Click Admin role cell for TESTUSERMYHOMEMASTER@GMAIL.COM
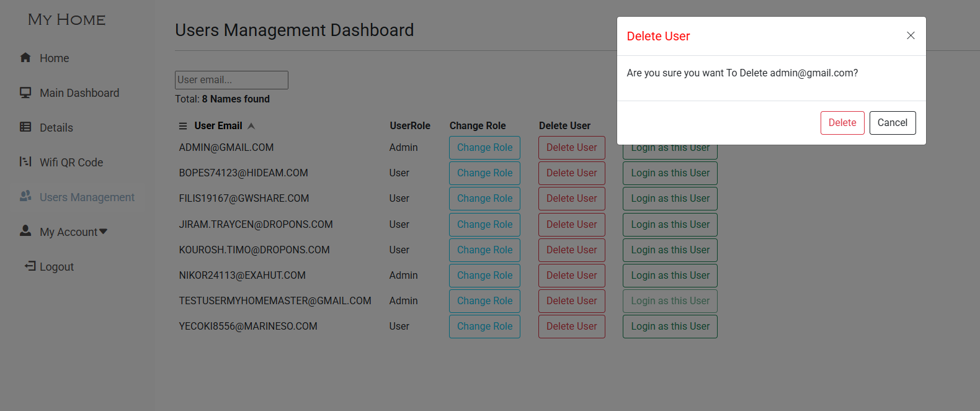This screenshot has width=980, height=411. point(404,301)
